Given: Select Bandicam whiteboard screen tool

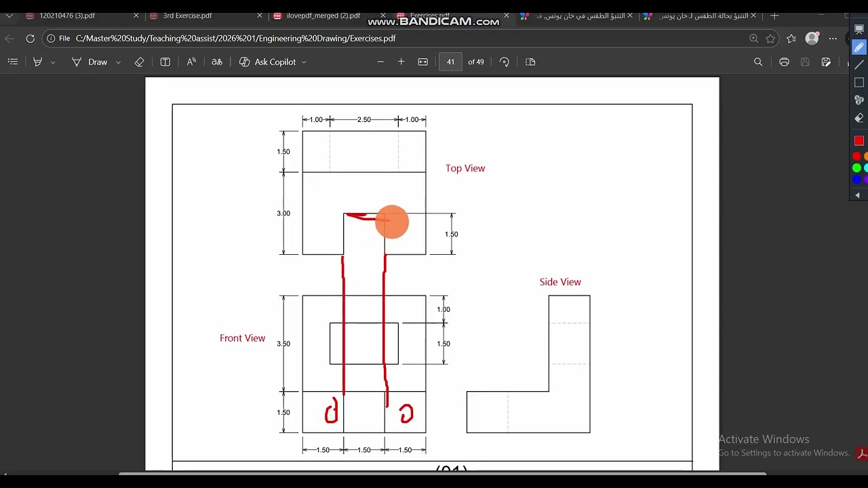Looking at the screenshot, I should (859, 29).
